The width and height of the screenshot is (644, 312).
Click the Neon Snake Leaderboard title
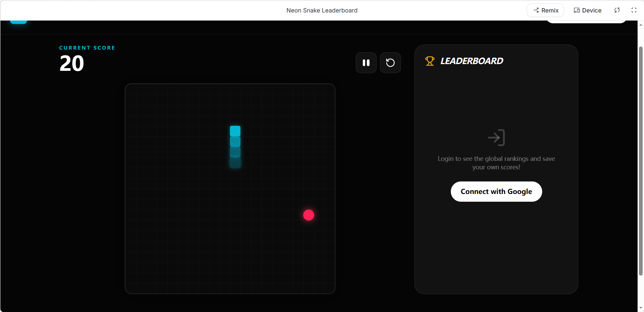(322, 10)
